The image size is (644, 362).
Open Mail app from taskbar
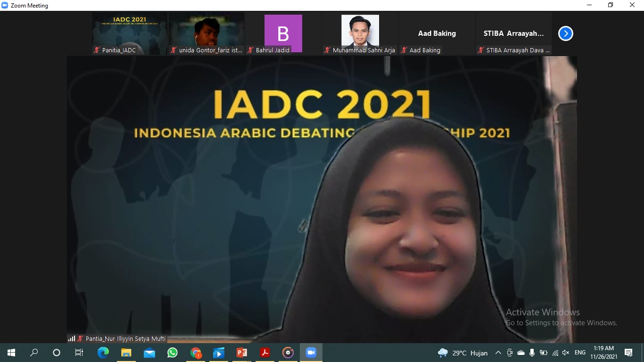coord(149,353)
